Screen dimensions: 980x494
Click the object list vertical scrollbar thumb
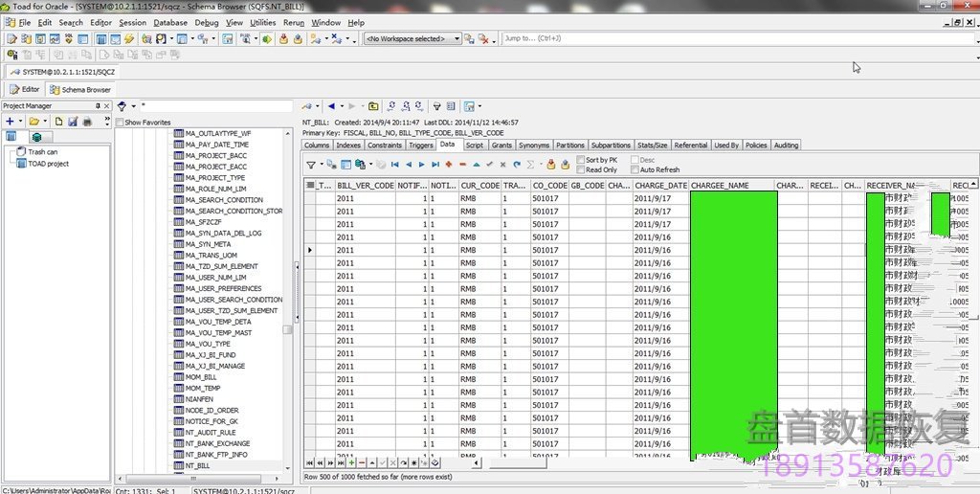point(287,329)
